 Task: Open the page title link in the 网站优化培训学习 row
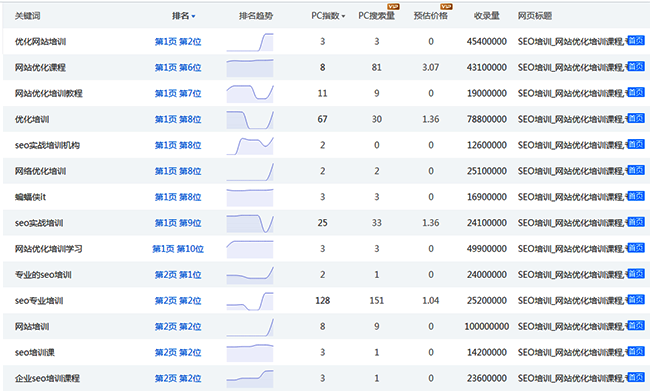click(x=571, y=249)
